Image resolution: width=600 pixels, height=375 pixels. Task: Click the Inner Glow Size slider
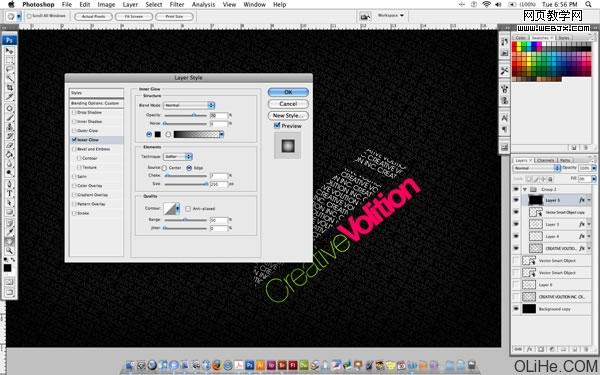pyautogui.click(x=186, y=184)
